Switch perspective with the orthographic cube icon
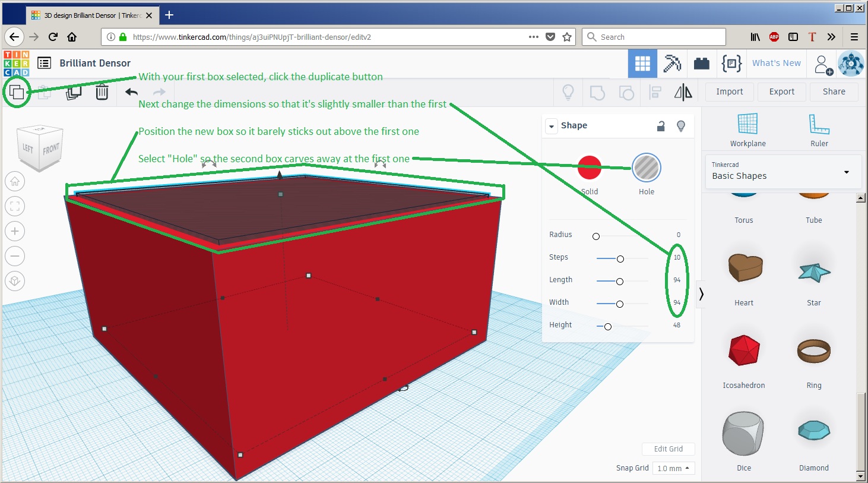 point(15,281)
